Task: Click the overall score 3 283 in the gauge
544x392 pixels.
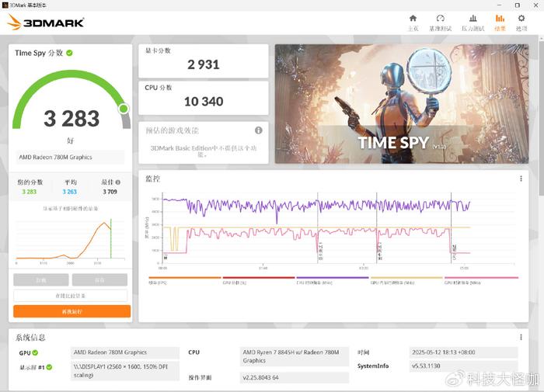Action: coord(71,119)
